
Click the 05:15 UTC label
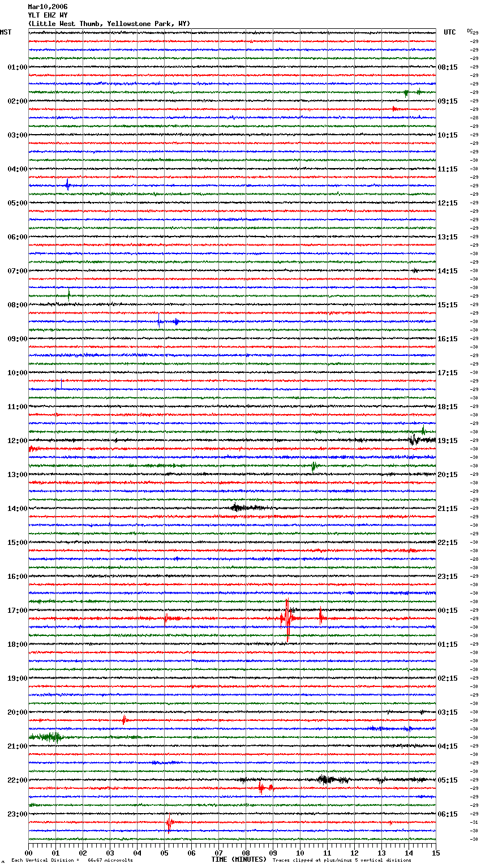[x=448, y=780]
